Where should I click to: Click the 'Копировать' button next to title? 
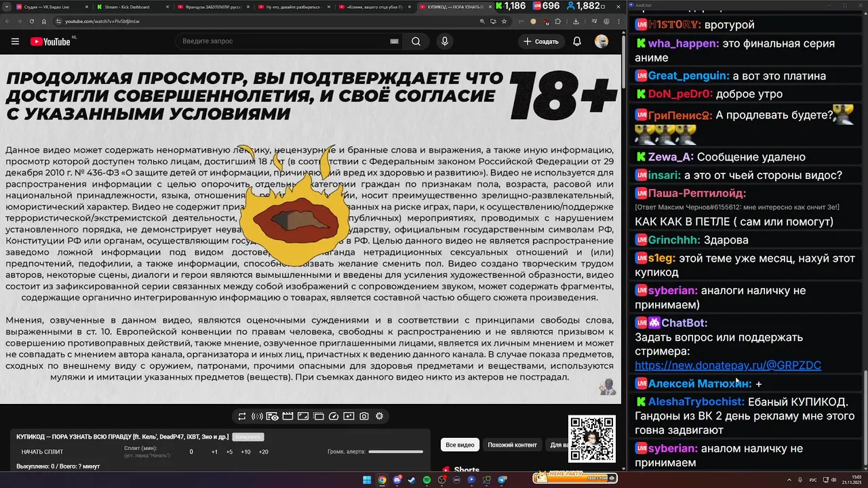tap(249, 437)
